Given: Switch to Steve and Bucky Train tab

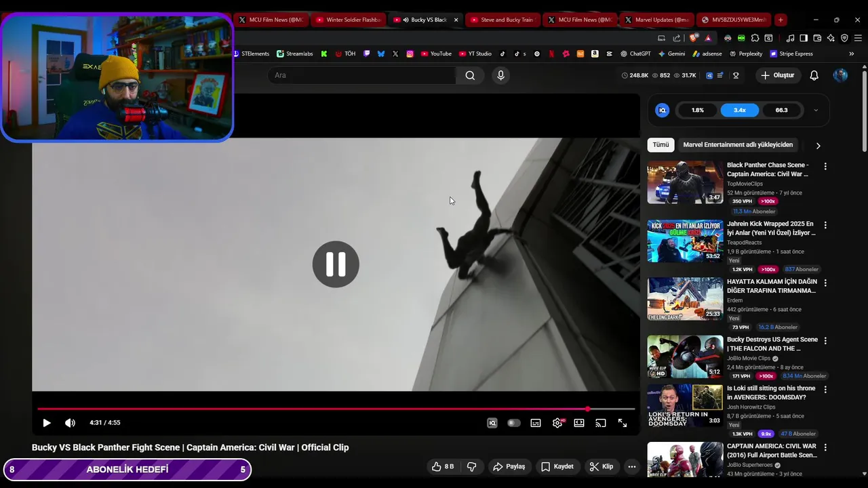Looking at the screenshot, I should click(x=502, y=20).
